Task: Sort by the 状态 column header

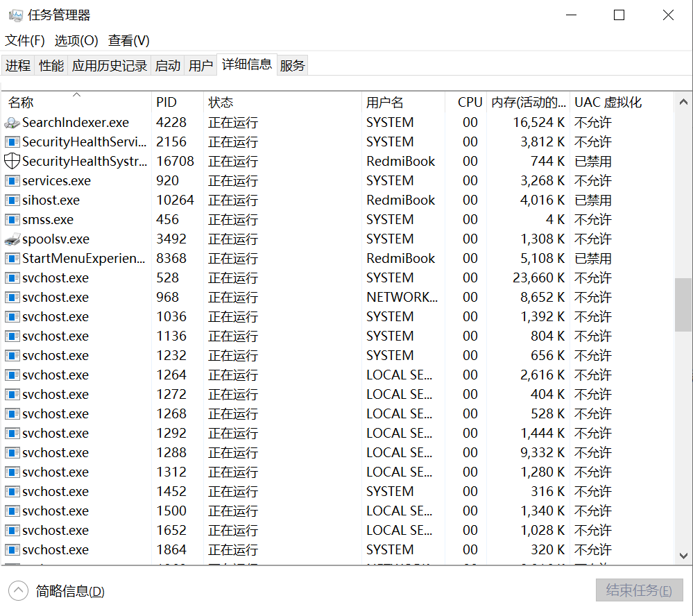Action: click(282, 102)
